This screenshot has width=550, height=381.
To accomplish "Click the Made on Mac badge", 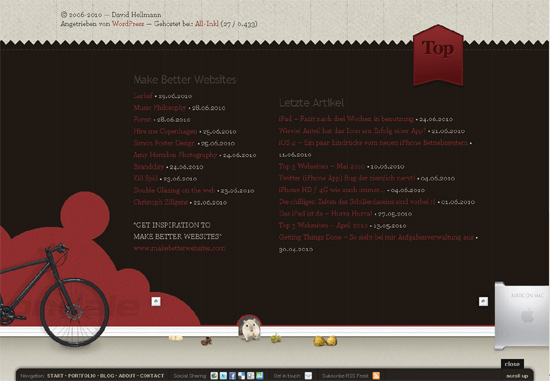I will (x=522, y=315).
